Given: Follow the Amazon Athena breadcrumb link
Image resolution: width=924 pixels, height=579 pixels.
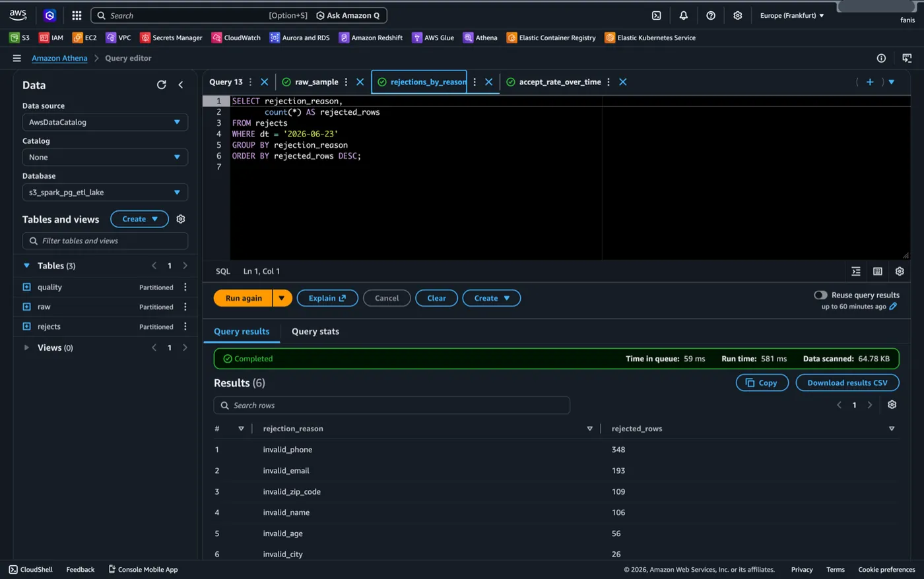Looking at the screenshot, I should click(59, 58).
